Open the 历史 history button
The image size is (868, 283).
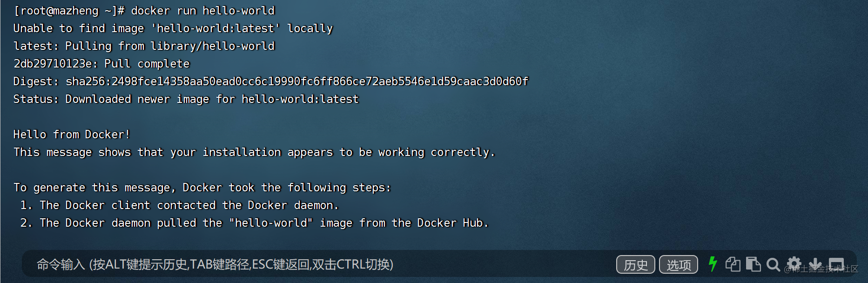coord(635,265)
